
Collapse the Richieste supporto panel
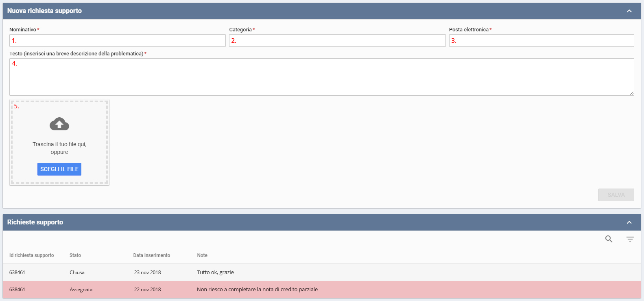click(x=629, y=222)
